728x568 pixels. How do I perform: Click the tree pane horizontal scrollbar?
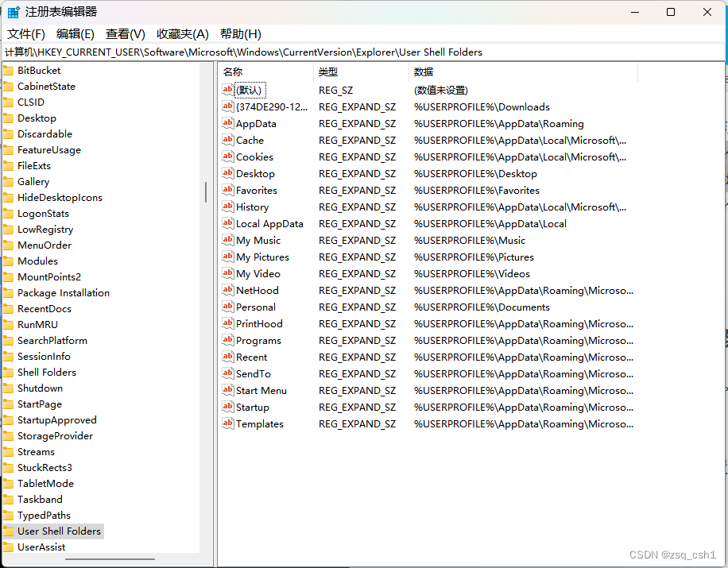110,558
